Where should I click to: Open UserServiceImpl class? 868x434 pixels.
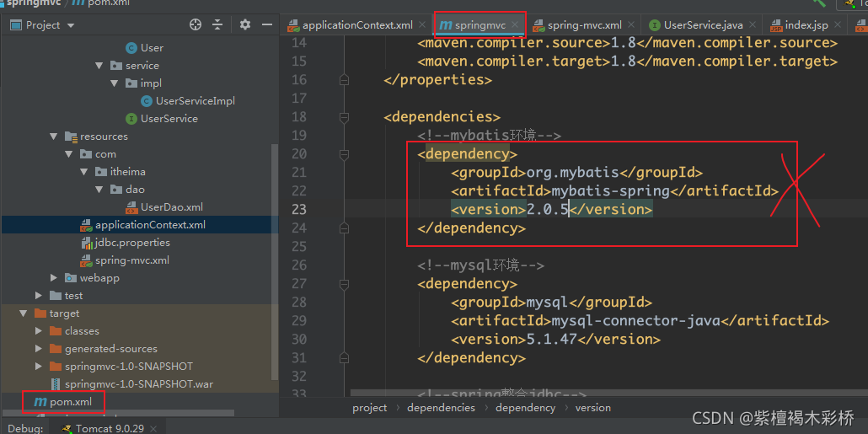195,101
